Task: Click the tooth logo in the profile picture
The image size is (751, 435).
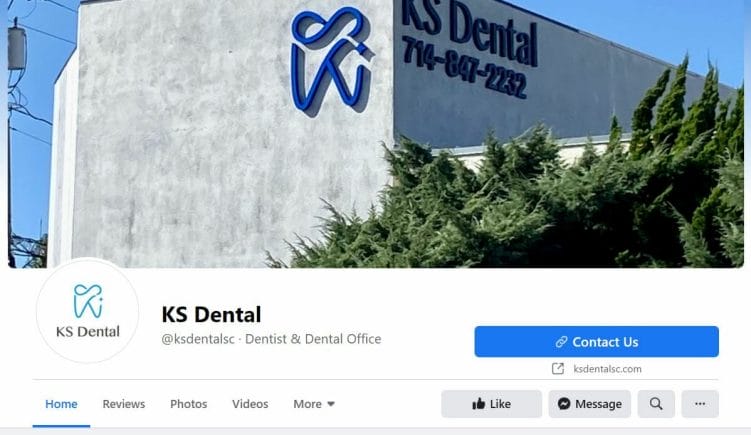Action: coord(88,301)
